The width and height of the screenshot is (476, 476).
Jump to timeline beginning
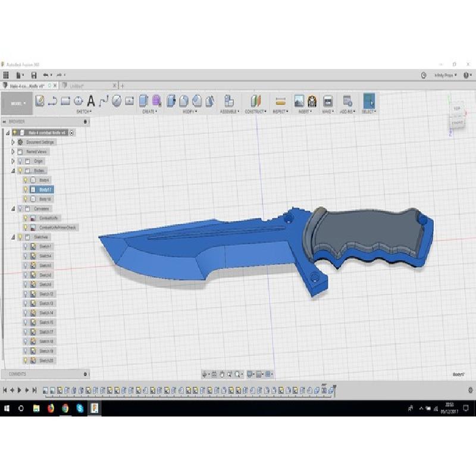click(x=5, y=390)
